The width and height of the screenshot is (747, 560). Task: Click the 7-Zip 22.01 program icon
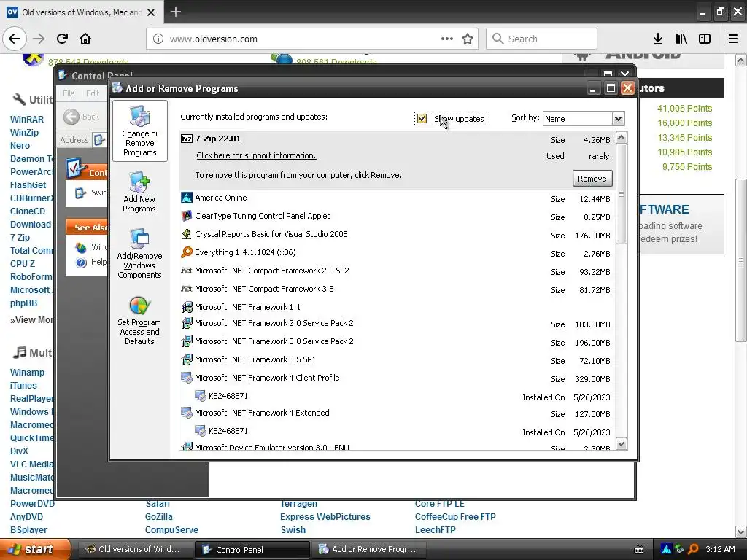tap(187, 139)
